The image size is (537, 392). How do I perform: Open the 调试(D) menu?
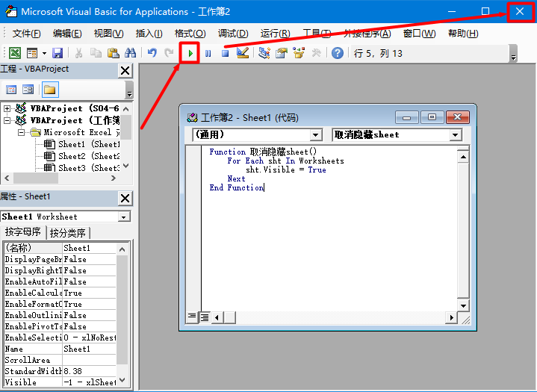[x=233, y=34]
